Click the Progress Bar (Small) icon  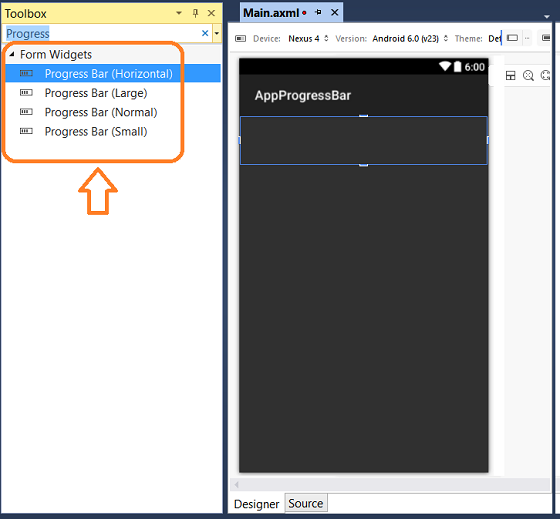pos(26,132)
